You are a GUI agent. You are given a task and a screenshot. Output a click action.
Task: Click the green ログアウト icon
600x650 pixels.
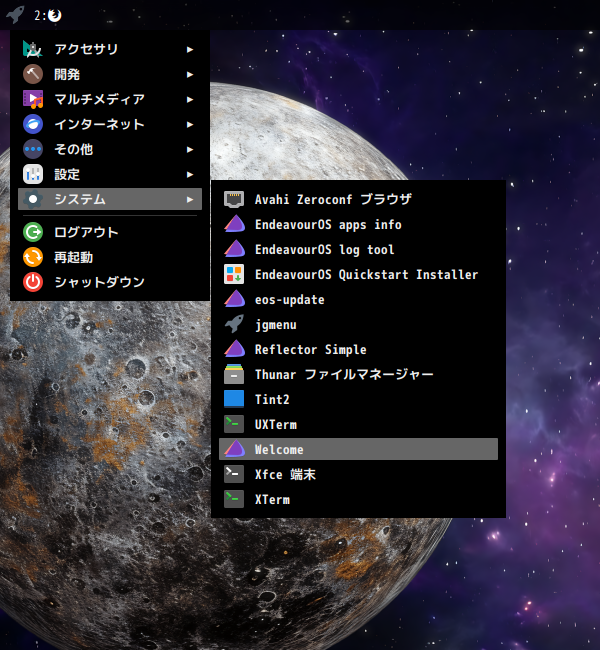pos(33,232)
